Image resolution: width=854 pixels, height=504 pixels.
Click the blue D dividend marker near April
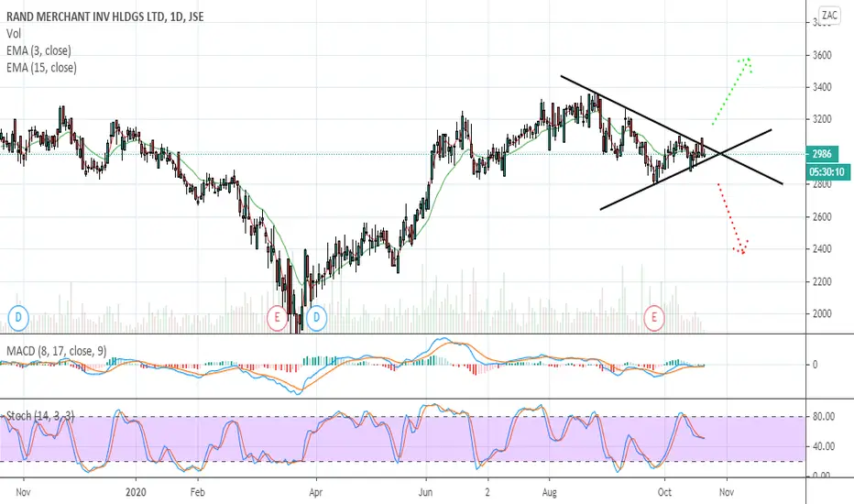[x=316, y=318]
